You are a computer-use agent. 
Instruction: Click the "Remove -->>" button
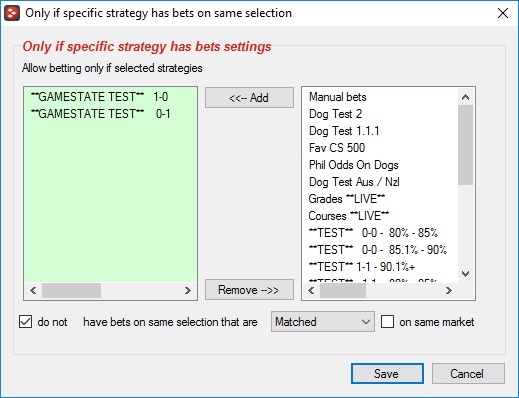pos(249,290)
